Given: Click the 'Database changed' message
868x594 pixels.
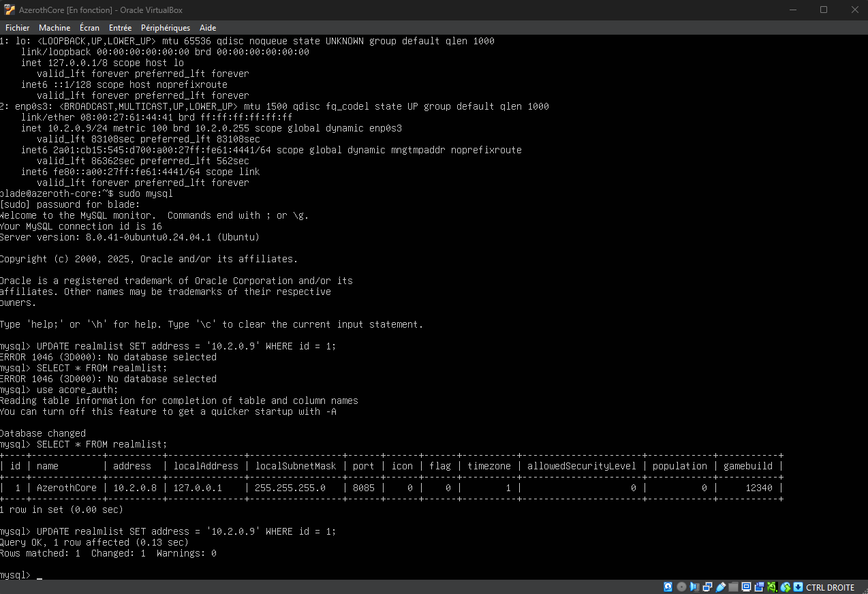Looking at the screenshot, I should coord(43,433).
